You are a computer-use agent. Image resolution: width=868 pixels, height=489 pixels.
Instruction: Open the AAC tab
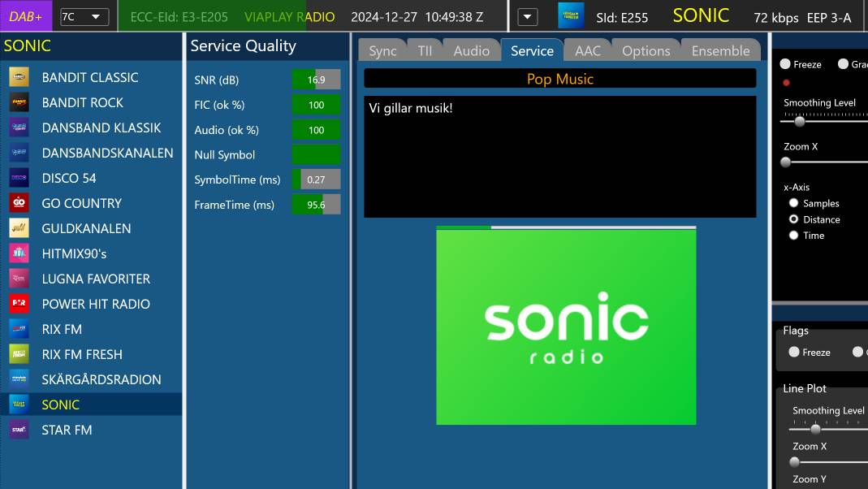click(x=587, y=50)
